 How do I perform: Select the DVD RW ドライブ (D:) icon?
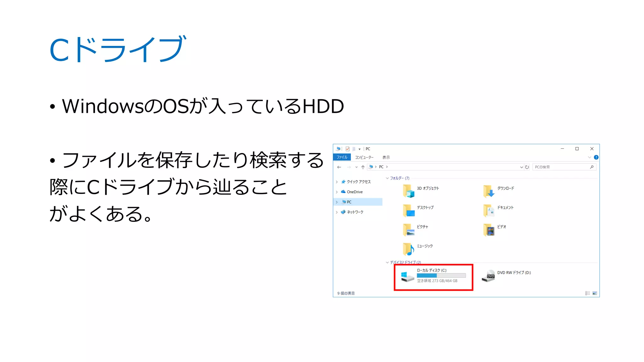tap(488, 276)
